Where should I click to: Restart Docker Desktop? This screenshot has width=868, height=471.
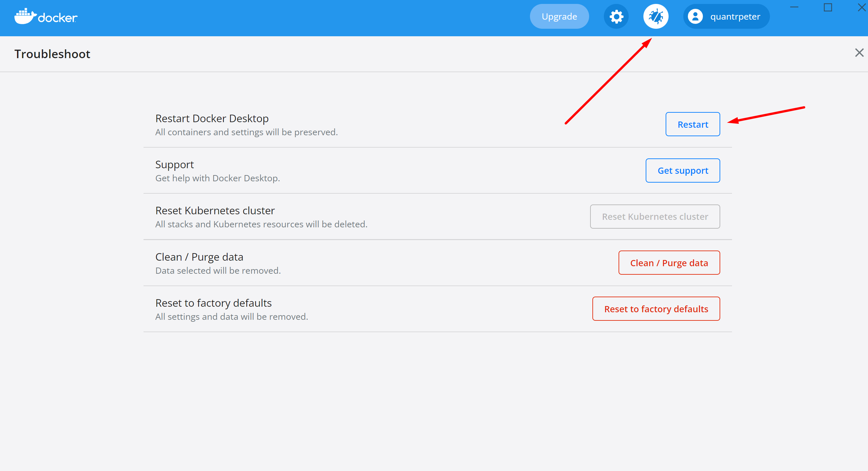pos(693,124)
